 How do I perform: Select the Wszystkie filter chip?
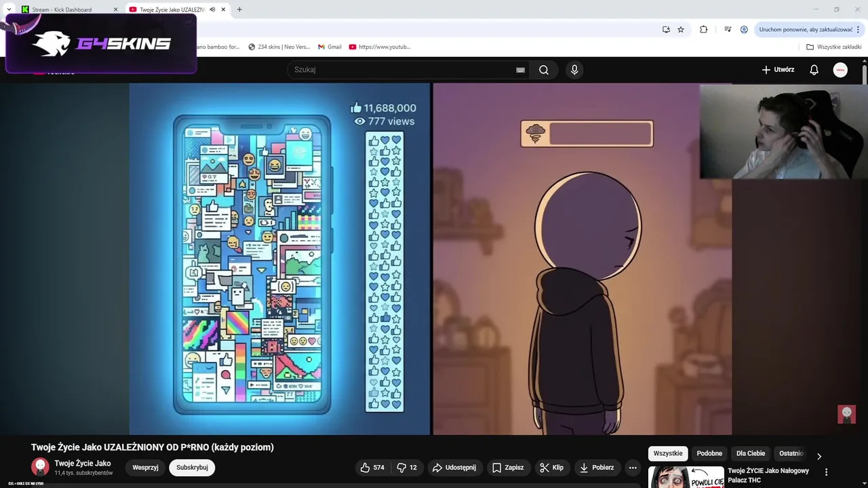coord(668,453)
